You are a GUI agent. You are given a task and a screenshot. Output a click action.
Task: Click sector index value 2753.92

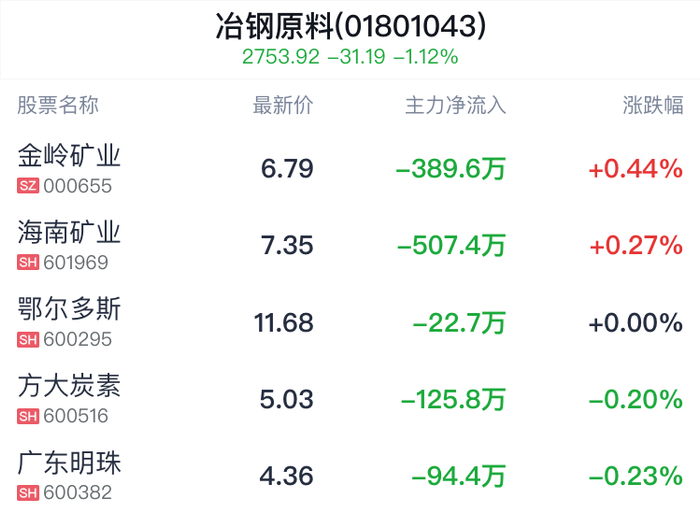click(x=281, y=57)
